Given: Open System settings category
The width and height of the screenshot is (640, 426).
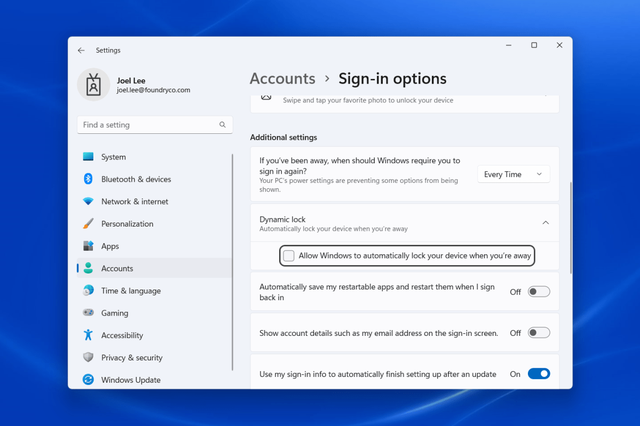Looking at the screenshot, I should (154, 157).
